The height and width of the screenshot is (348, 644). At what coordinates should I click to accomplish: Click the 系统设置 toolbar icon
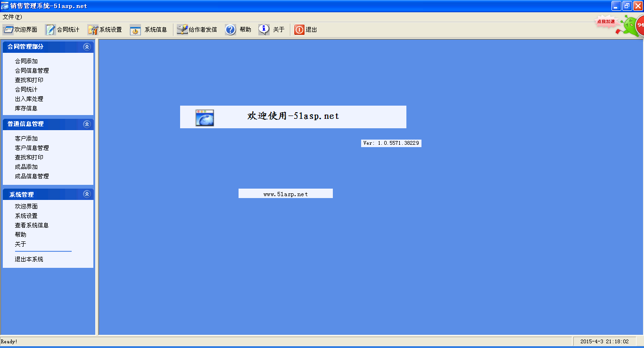tap(92, 30)
